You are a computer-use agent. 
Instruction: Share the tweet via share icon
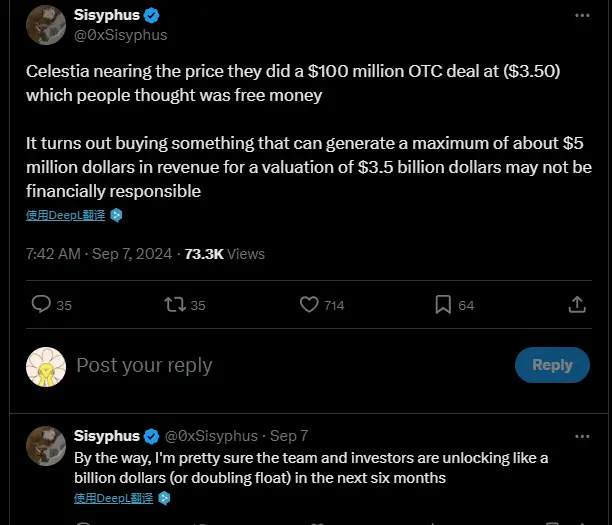(x=577, y=304)
